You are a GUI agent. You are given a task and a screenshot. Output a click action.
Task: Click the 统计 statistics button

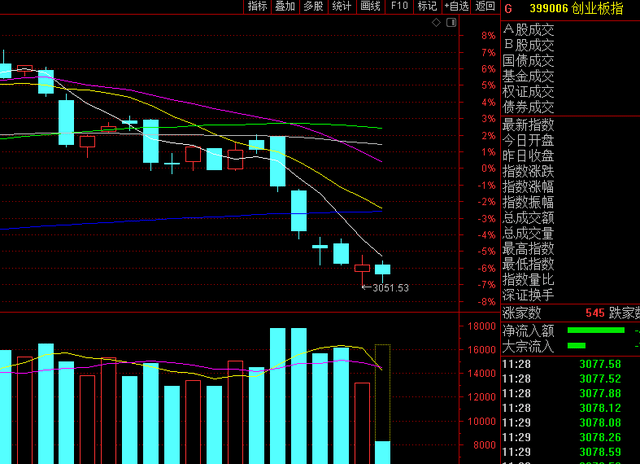[342, 7]
